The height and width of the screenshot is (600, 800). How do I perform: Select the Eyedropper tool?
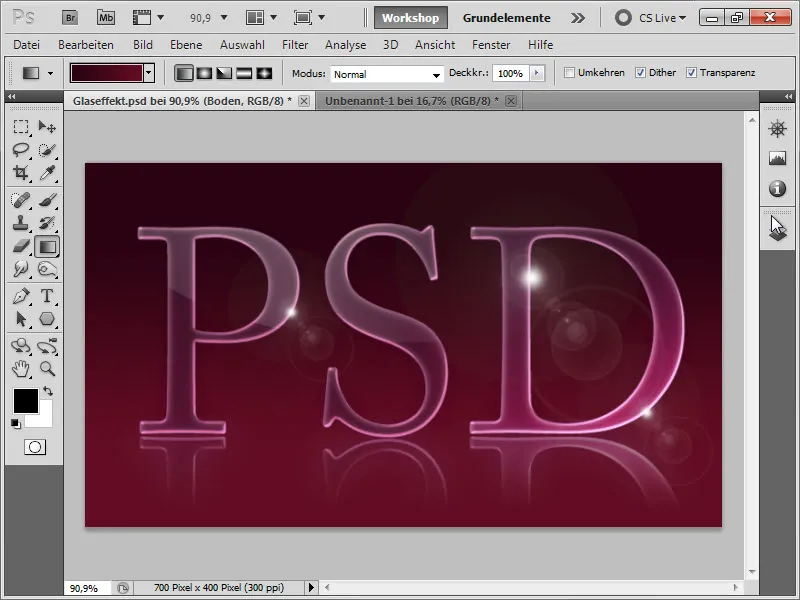pyautogui.click(x=47, y=173)
